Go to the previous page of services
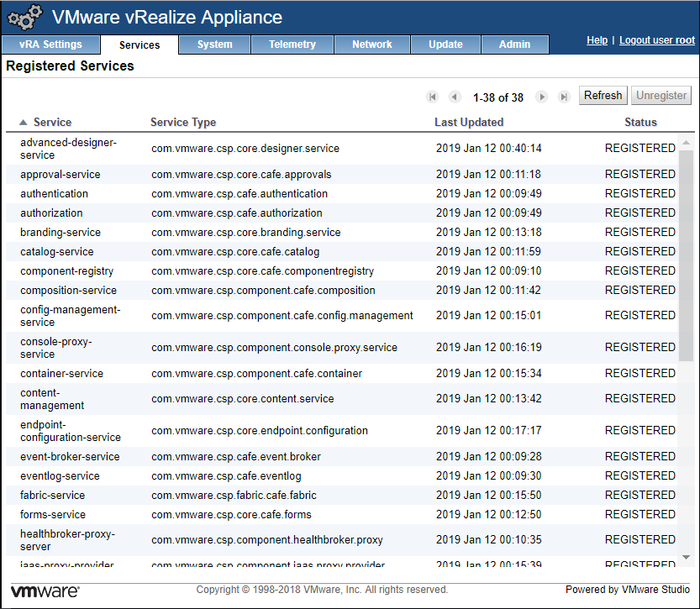 coord(455,97)
